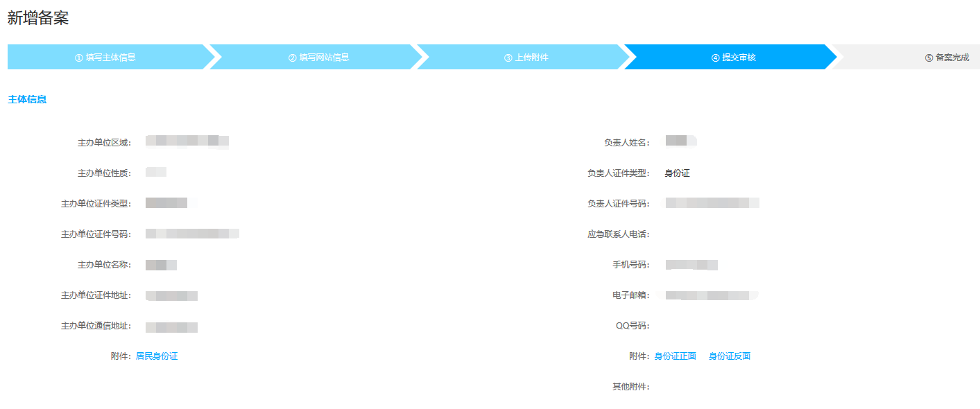Click the blurred 手机号码 value
This screenshot has width=980, height=409.
pos(691,265)
